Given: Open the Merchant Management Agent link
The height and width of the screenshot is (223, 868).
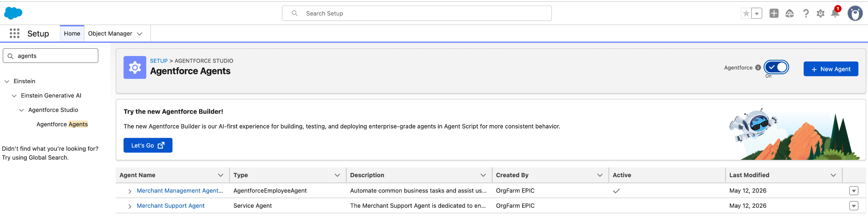Looking at the screenshot, I should [180, 191].
